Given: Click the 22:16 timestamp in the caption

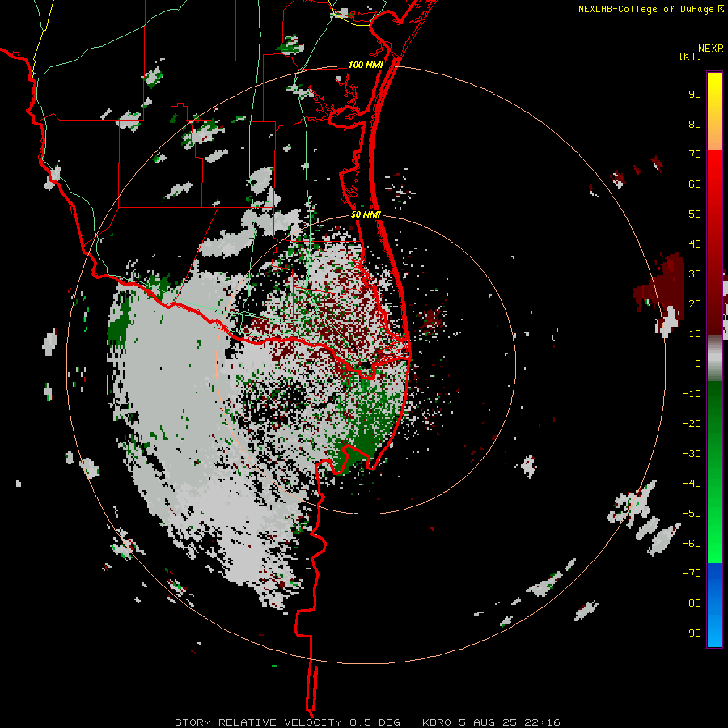Looking at the screenshot, I should click(x=542, y=722).
